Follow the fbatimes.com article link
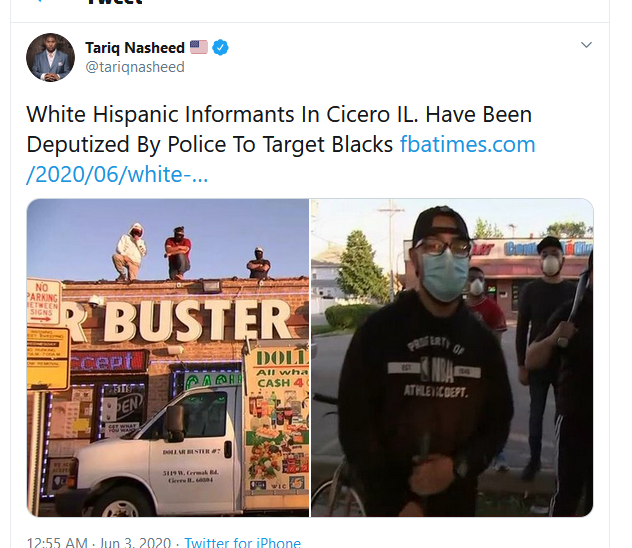Viewport: 632px width, 548px height. (x=468, y=144)
